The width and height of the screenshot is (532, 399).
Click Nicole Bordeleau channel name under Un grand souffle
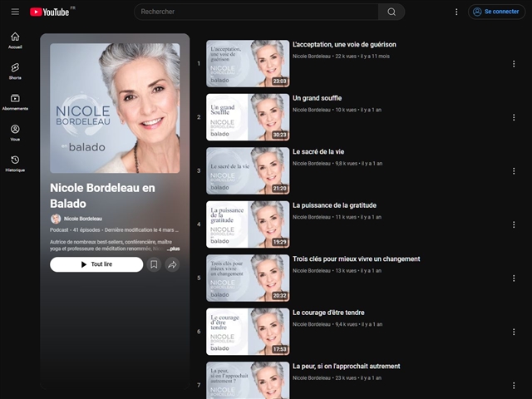311,110
